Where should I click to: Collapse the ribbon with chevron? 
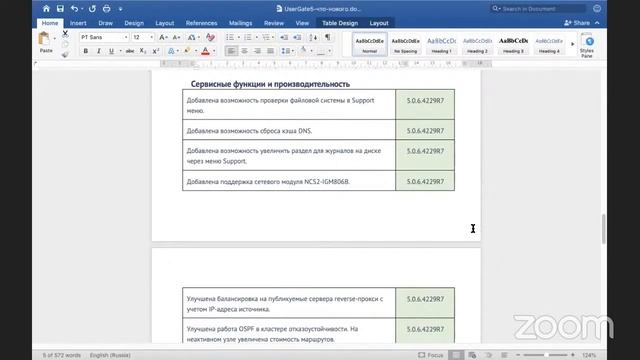point(597,23)
